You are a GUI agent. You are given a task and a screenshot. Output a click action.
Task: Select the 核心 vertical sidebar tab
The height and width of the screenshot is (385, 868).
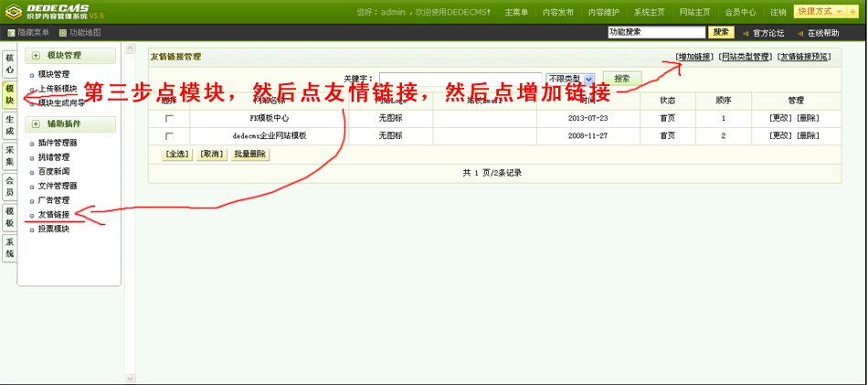tap(9, 63)
